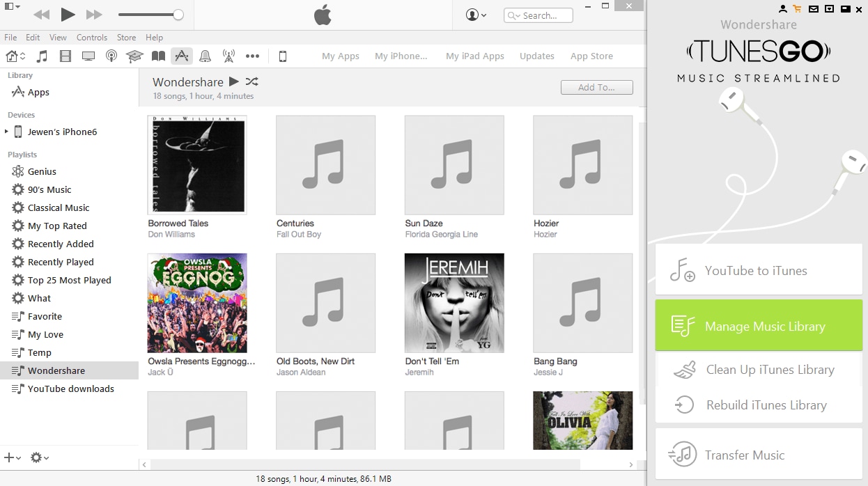Switch to the My Apps tab
The image size is (868, 486).
(x=341, y=56)
